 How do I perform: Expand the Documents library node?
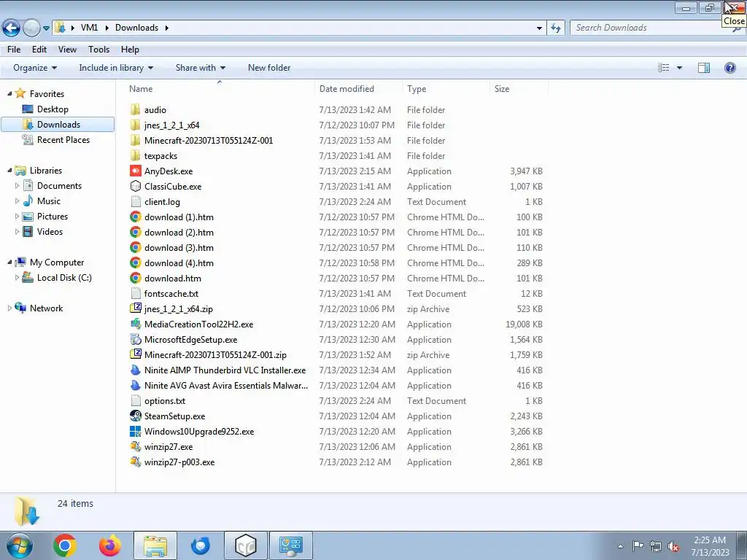coord(18,186)
